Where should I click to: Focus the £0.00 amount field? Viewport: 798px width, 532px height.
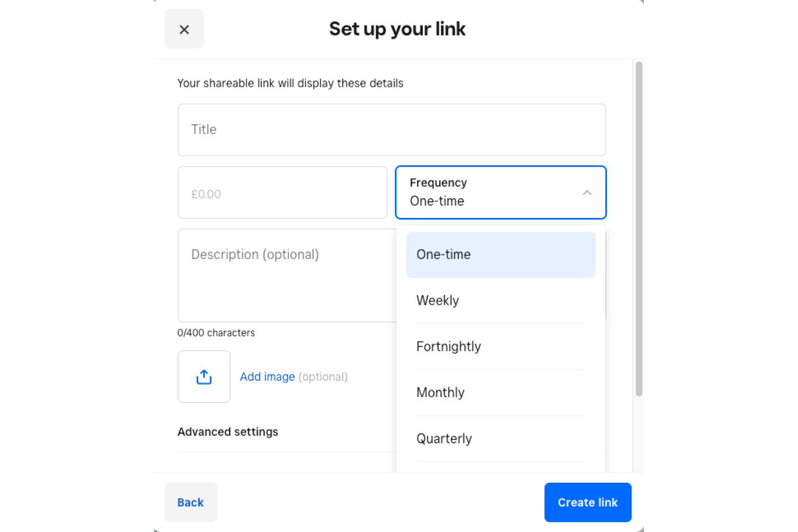click(282, 192)
